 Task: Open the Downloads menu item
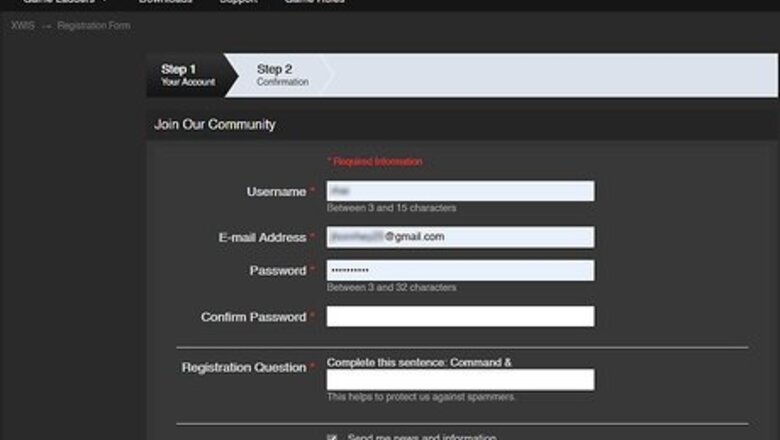165,2
